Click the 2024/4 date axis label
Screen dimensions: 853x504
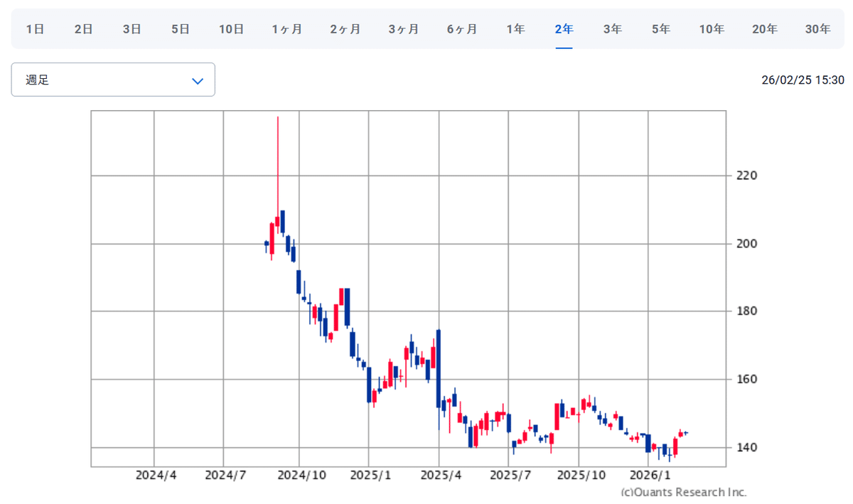coord(156,474)
